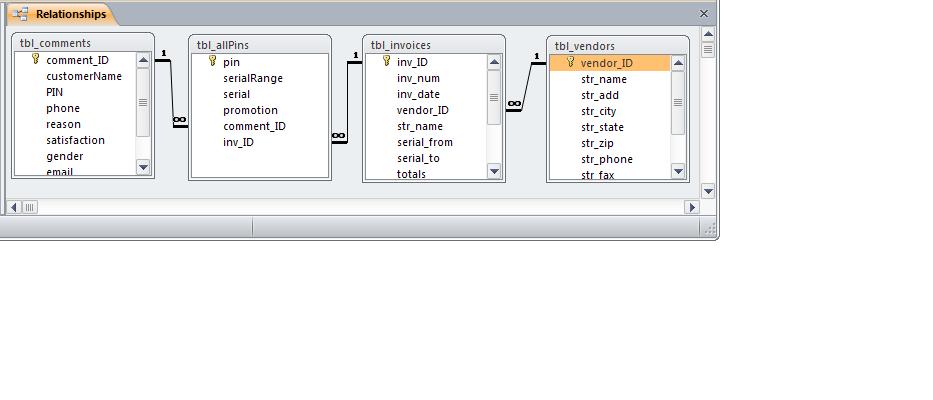933x400 pixels.
Task: Select the comment_ID field in tbl_allPins
Action: pos(255,126)
